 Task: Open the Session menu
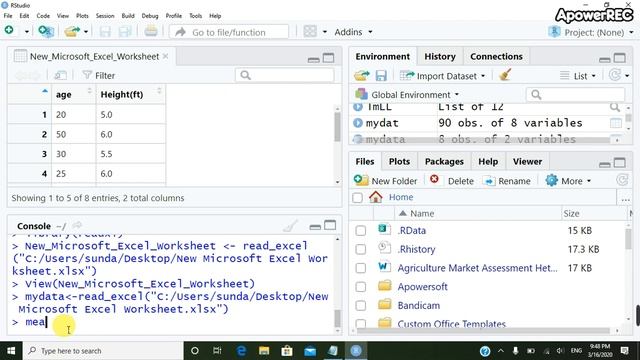tap(105, 16)
